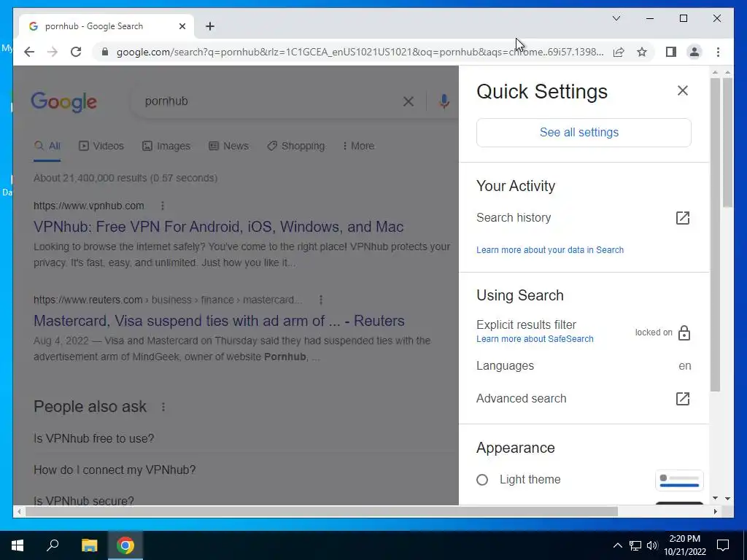Open the Chrome profile avatar

[x=694, y=52]
